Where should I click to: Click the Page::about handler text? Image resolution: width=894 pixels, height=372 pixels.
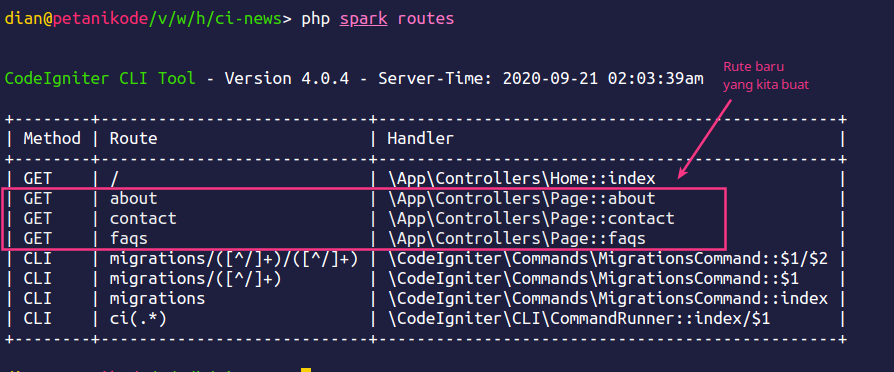click(x=522, y=199)
